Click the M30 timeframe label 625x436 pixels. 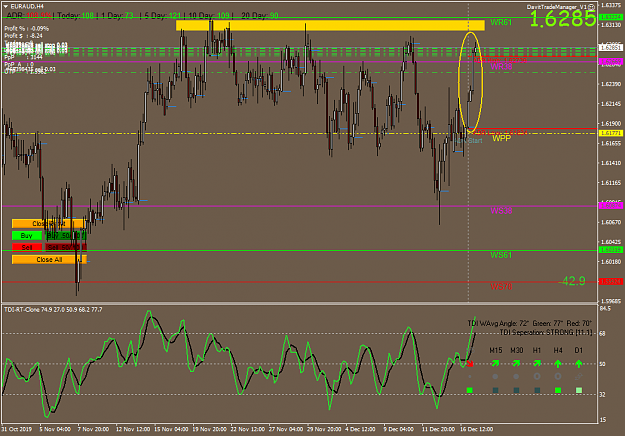click(517, 350)
